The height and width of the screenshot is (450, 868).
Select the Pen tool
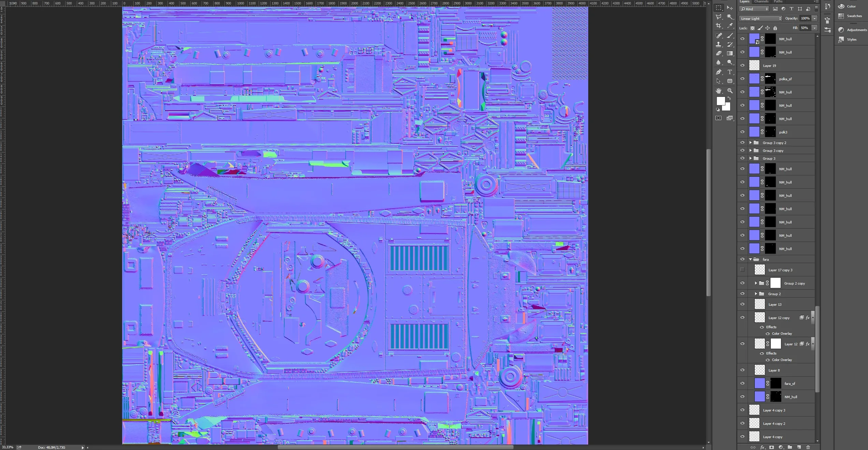pos(719,72)
